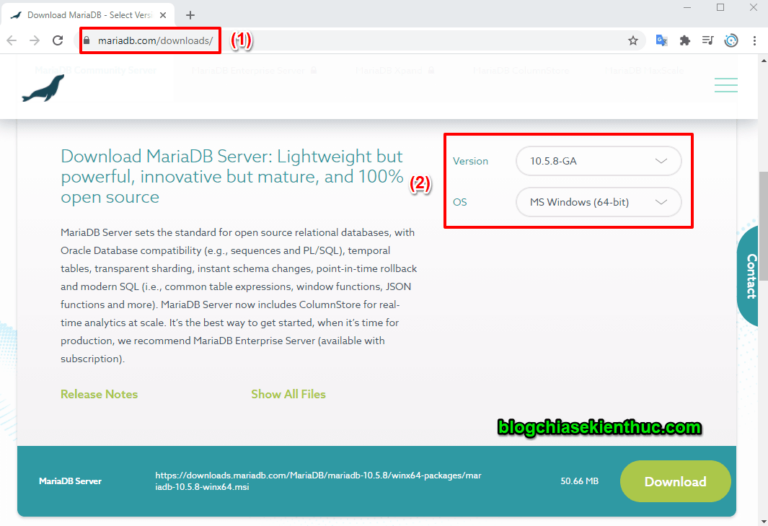This screenshot has height=526, width=768.
Task: Expand the OS MS Windows (64-bit) dropdown
Action: (598, 202)
